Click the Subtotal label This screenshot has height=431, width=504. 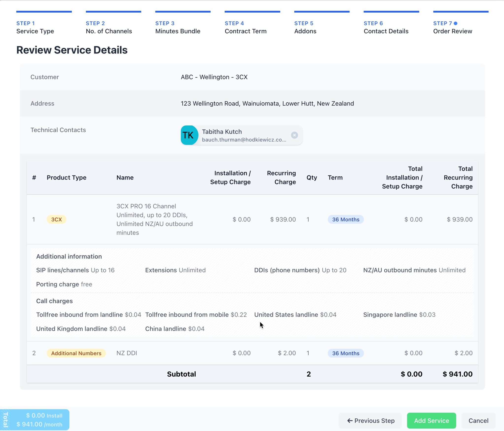(181, 374)
